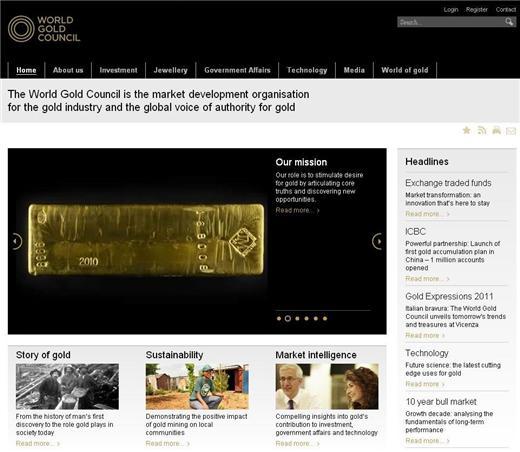Image resolution: width=520 pixels, height=452 pixels.
Task: Click the email envelope icon
Action: click(x=511, y=131)
